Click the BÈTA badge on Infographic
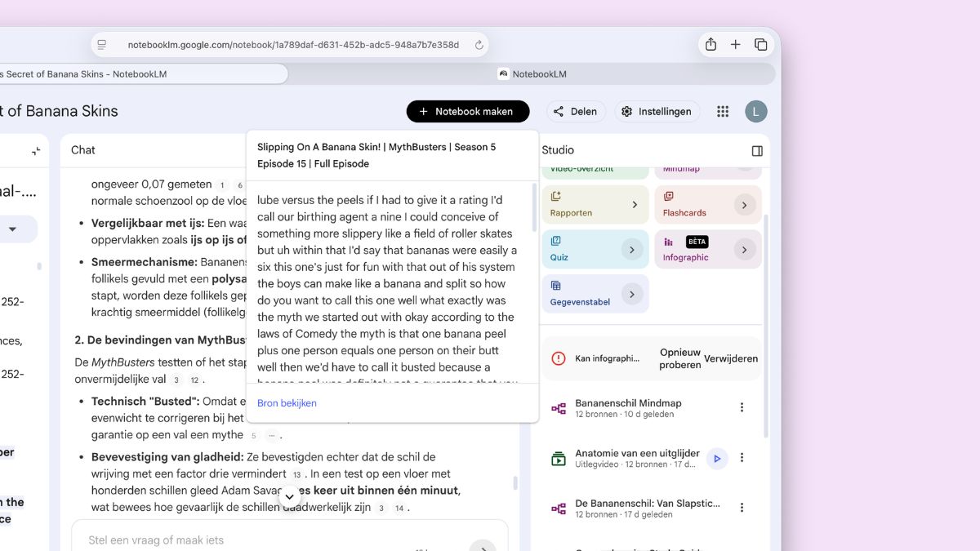Viewport: 980px width, 551px height. [697, 242]
